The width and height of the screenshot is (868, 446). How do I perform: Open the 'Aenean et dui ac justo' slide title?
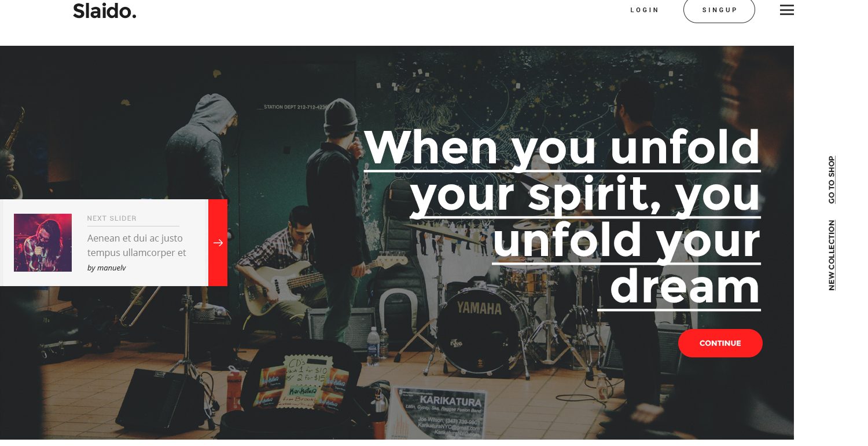point(137,245)
